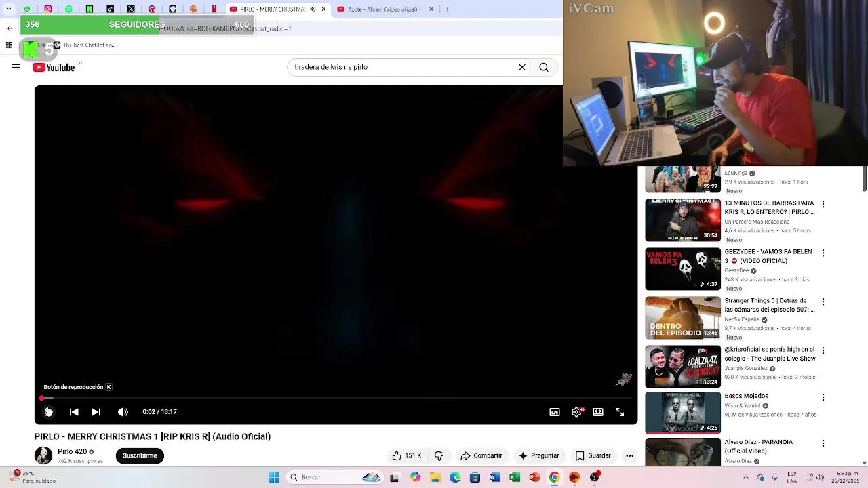Screen dimensions: 868x488
Task: Switch to the Azote - Ahram YouTube tab
Action: tap(384, 9)
